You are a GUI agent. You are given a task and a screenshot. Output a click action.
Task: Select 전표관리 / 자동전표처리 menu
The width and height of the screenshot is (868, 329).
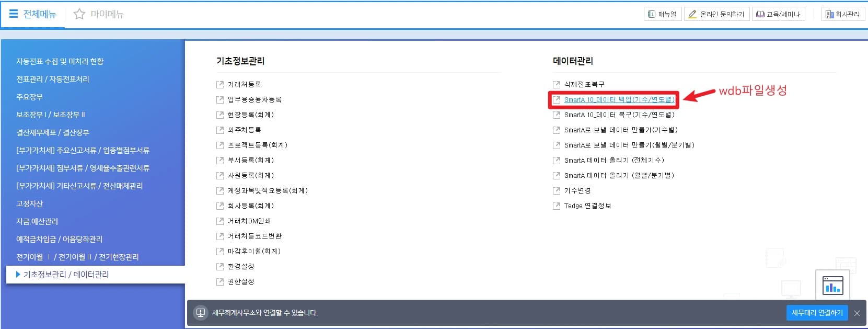52,79
